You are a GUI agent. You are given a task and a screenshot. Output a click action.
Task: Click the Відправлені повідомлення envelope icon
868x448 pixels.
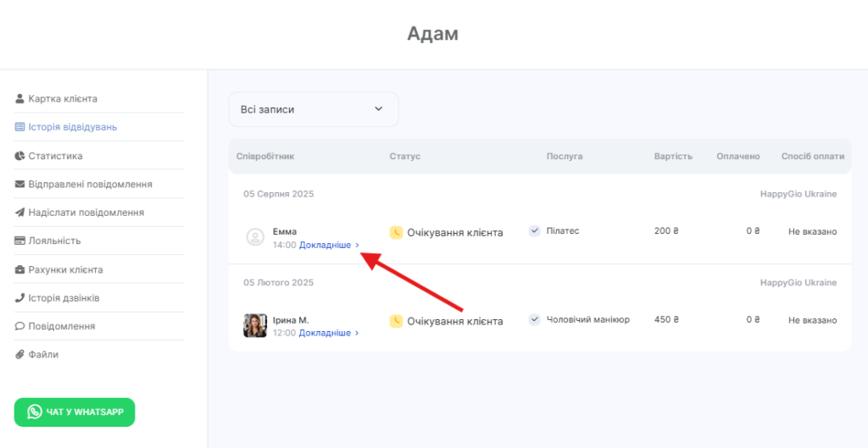[x=20, y=185]
